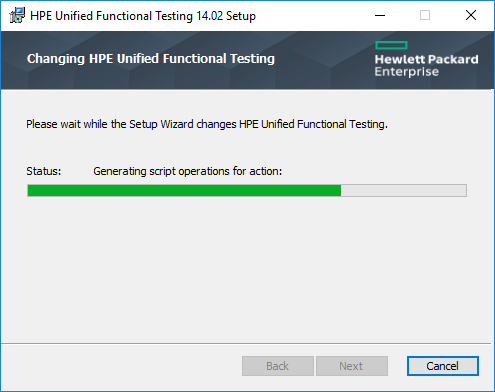
Task: Click the blank gray area below progress bar
Action: (247, 267)
